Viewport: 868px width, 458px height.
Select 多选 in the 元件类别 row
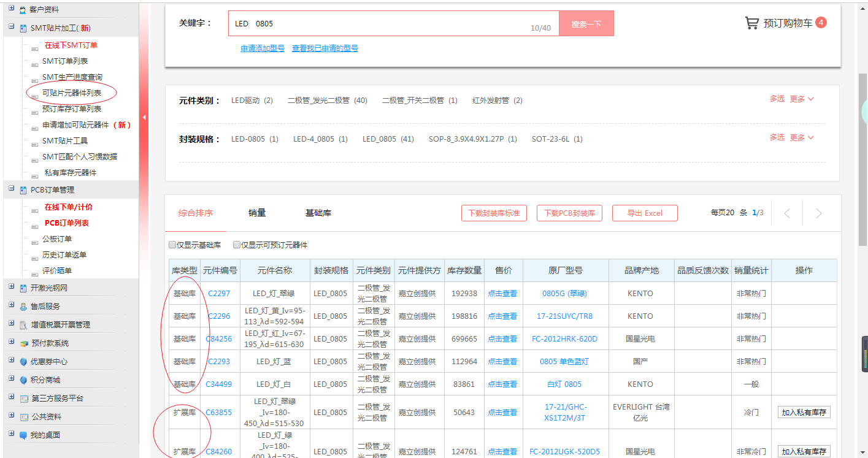click(777, 99)
